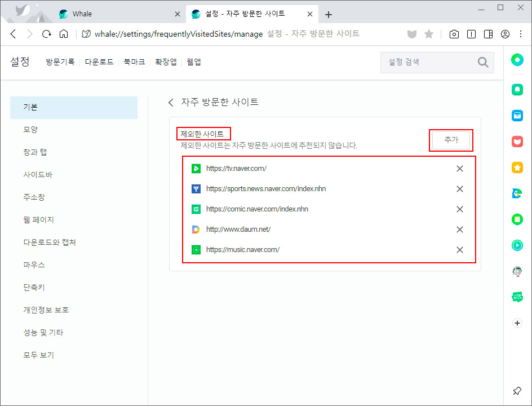Remove tv.naver.com from excluded sites
Viewport: 532px width, 406px height.
(x=460, y=169)
